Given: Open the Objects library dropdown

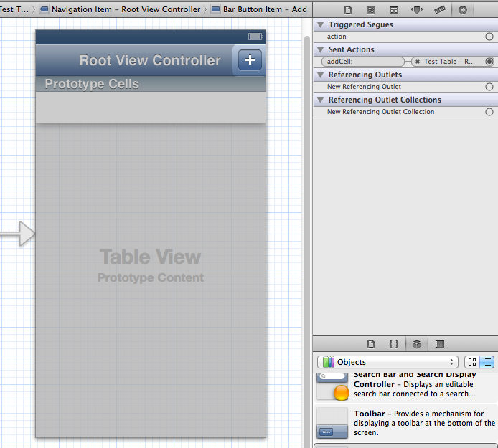Looking at the screenshot, I should point(387,362).
